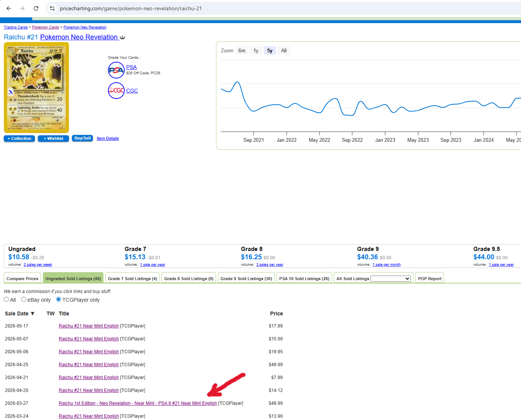The height and width of the screenshot is (420, 521).
Task: Open Grade 9.5 volume 1 sale per year link
Action: 501,265
